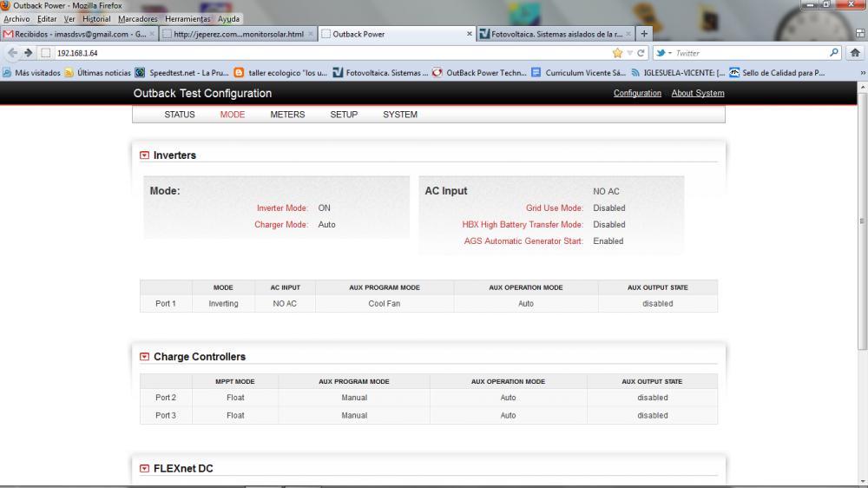Click the Charger Mode label link
Viewport: 868px width, 488px height.
pos(281,225)
